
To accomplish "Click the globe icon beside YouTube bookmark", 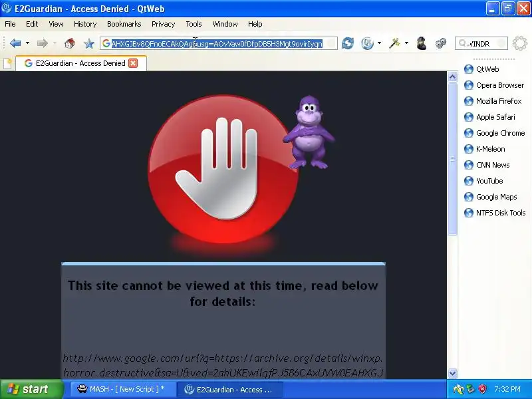I will [469, 181].
